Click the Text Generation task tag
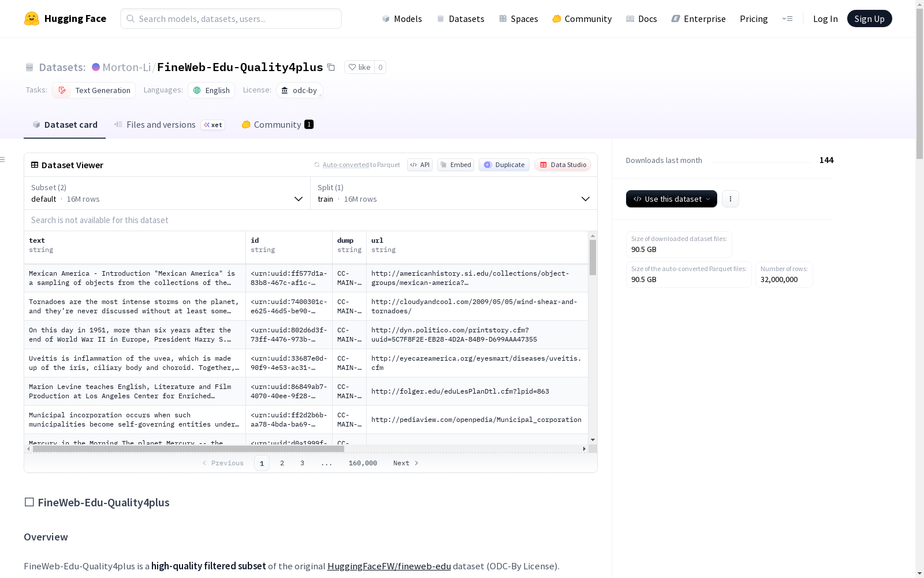Image resolution: width=924 pixels, height=578 pixels. [94, 90]
